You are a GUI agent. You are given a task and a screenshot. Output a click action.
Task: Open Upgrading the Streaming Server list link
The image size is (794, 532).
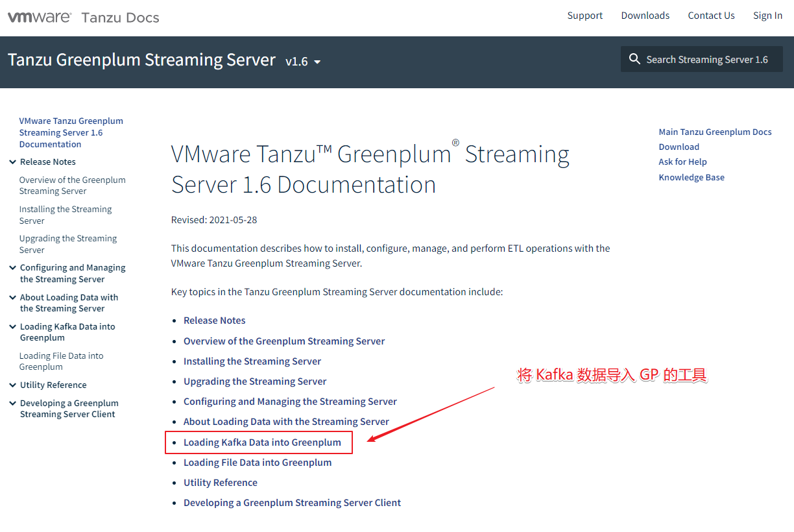tap(255, 381)
